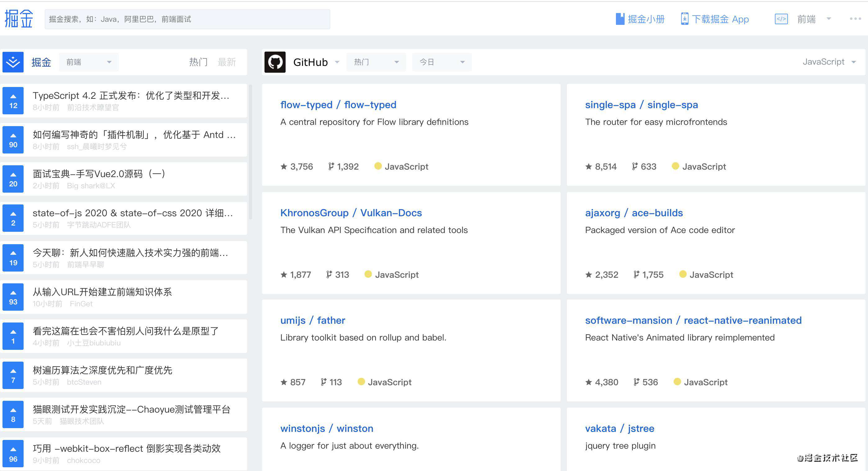Image resolution: width=868 pixels, height=471 pixels.
Task: Upvote the 原型 article with 1 vote
Action: coord(13,336)
